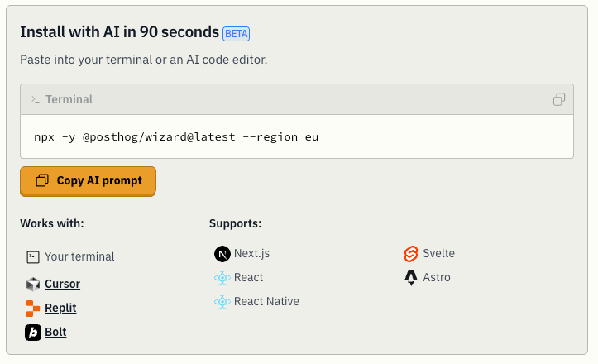The height and width of the screenshot is (364, 598).
Task: Click the Terminal header label
Action: pos(69,99)
